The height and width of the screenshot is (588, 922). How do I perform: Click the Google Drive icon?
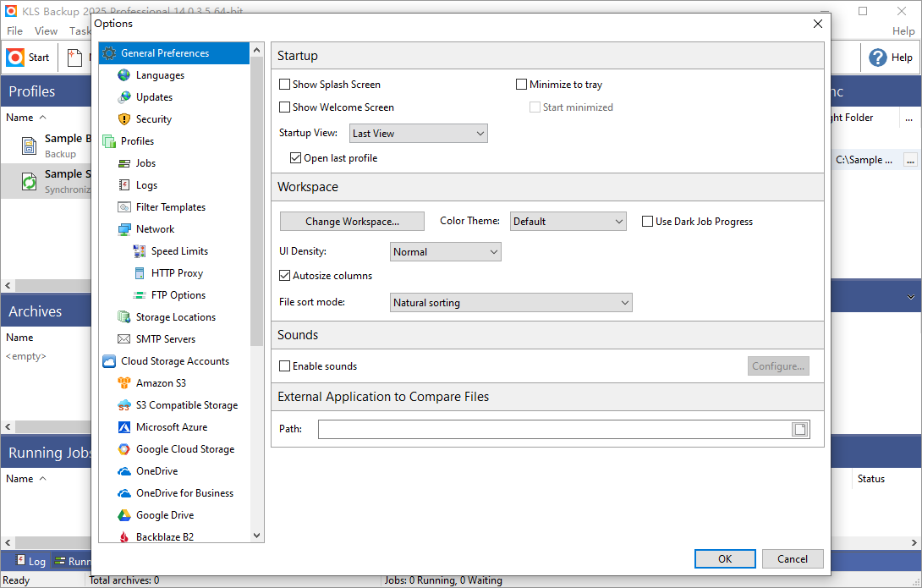coord(124,516)
